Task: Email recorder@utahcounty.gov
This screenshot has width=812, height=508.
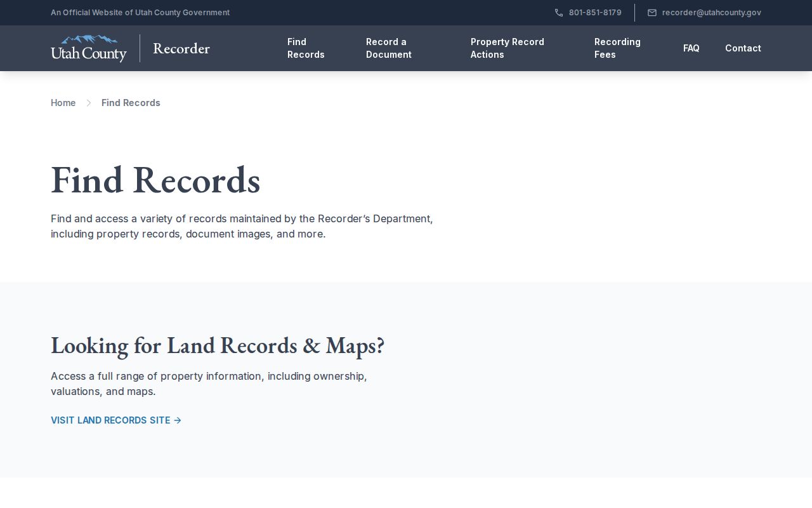Action: point(712,13)
